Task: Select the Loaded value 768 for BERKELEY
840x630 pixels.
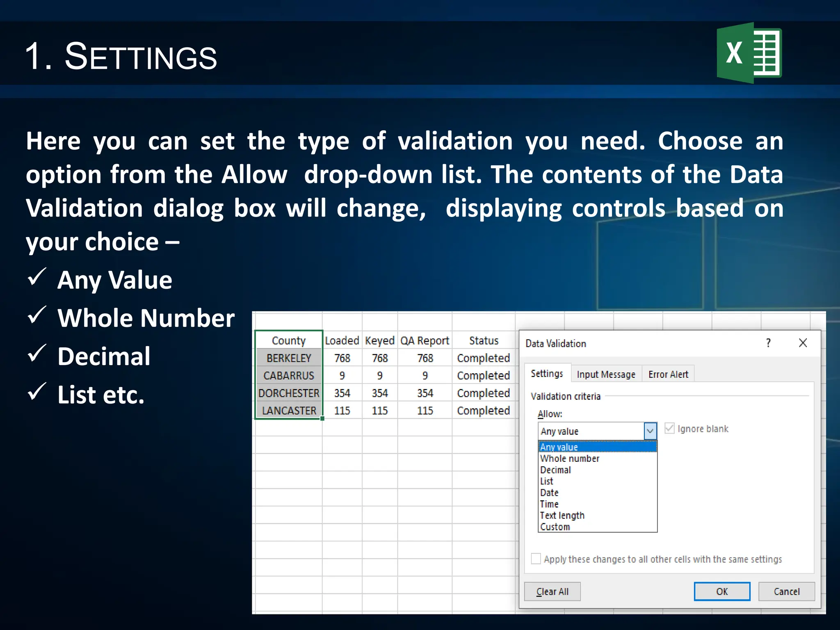Action: click(x=342, y=358)
